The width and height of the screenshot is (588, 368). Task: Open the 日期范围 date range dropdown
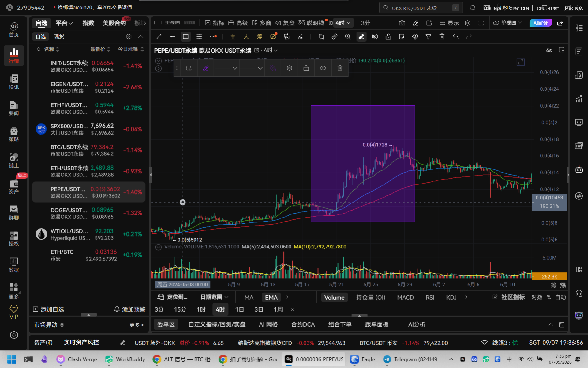pyautogui.click(x=214, y=297)
